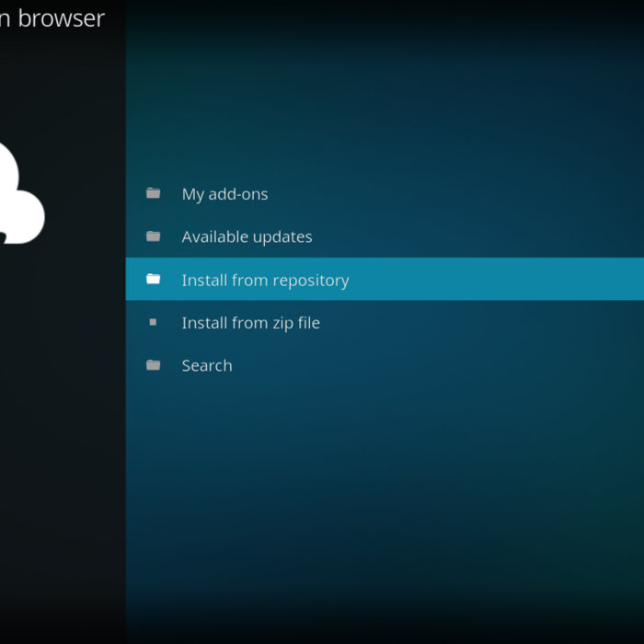
Task: Open the Available updates entry
Action: pos(247,236)
